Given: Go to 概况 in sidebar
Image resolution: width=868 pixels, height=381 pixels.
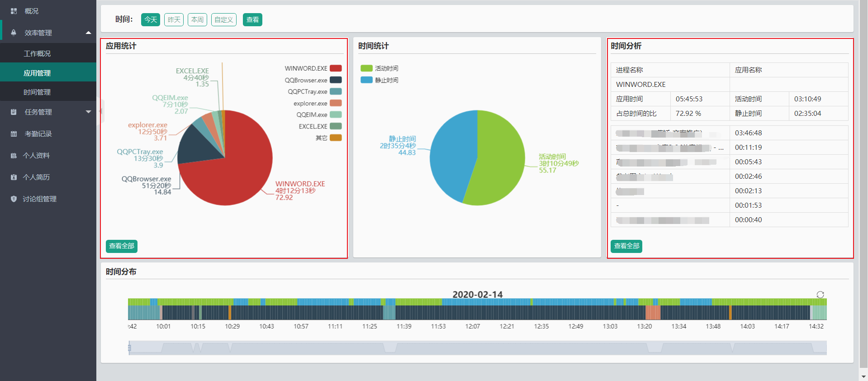Looking at the screenshot, I should 31,11.
